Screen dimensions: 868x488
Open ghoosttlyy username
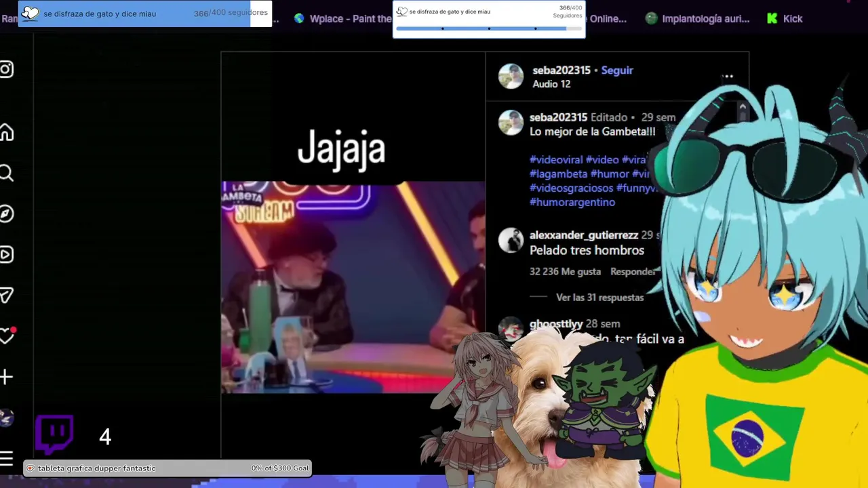556,324
